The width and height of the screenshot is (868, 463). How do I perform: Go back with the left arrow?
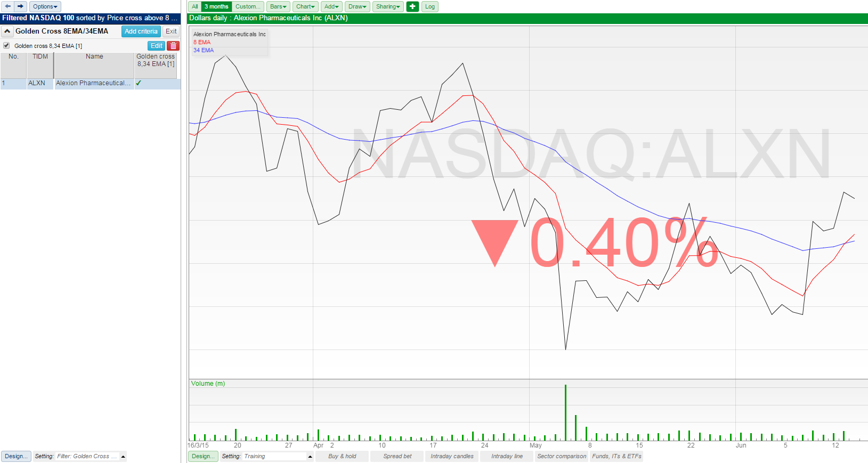click(7, 6)
